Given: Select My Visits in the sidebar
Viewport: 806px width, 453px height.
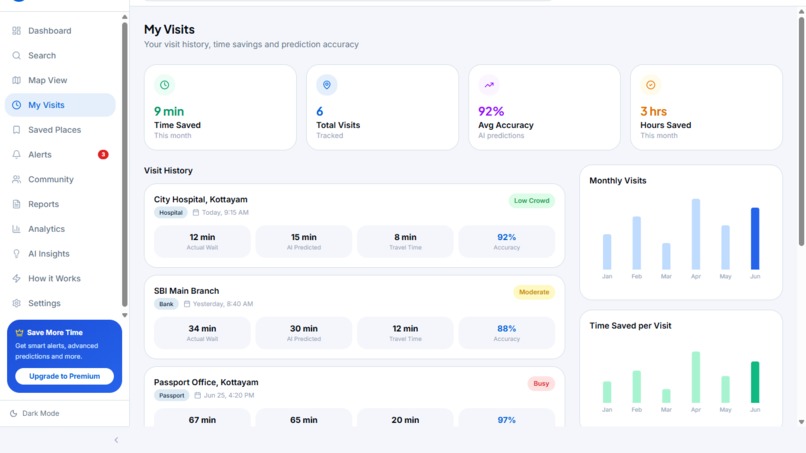Looking at the screenshot, I should [x=60, y=105].
